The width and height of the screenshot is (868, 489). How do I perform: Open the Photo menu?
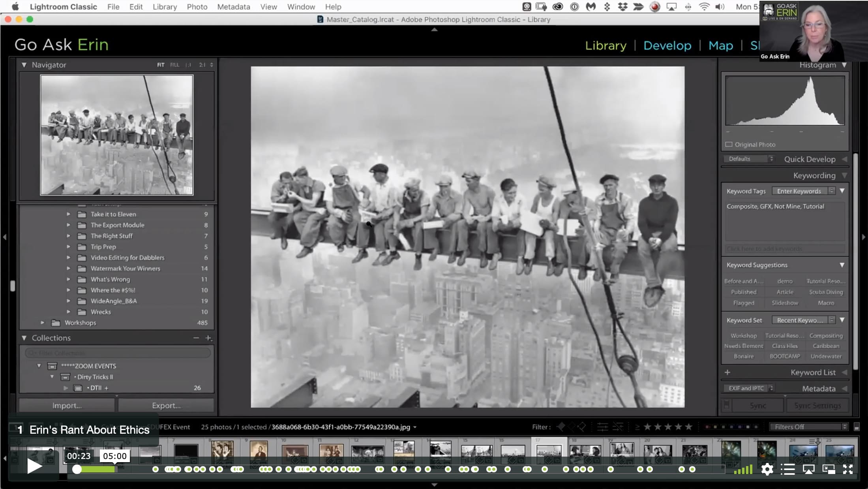click(x=197, y=7)
